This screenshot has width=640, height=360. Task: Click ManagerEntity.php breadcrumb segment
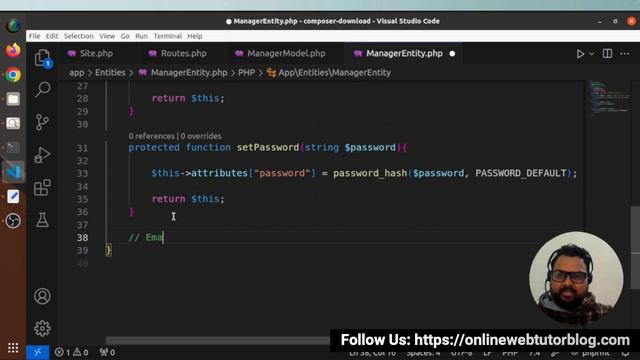pos(189,73)
